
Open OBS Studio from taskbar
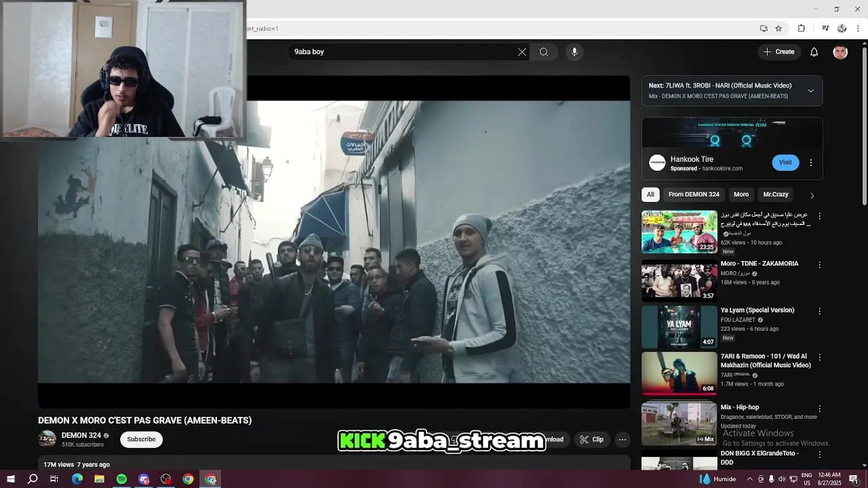[x=166, y=479]
